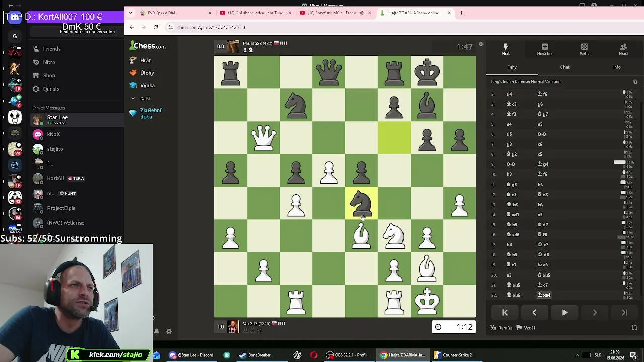Click the black knight on e4

pyautogui.click(x=361, y=203)
